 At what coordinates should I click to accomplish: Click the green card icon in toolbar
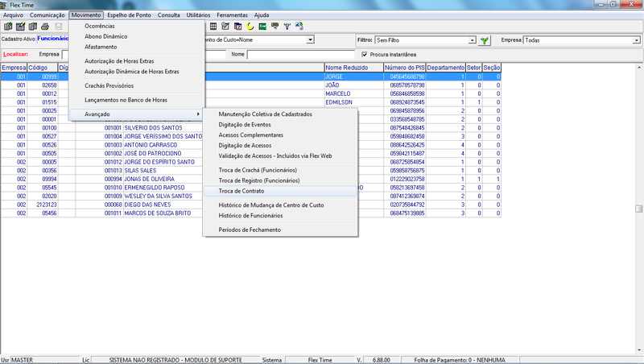262,27
